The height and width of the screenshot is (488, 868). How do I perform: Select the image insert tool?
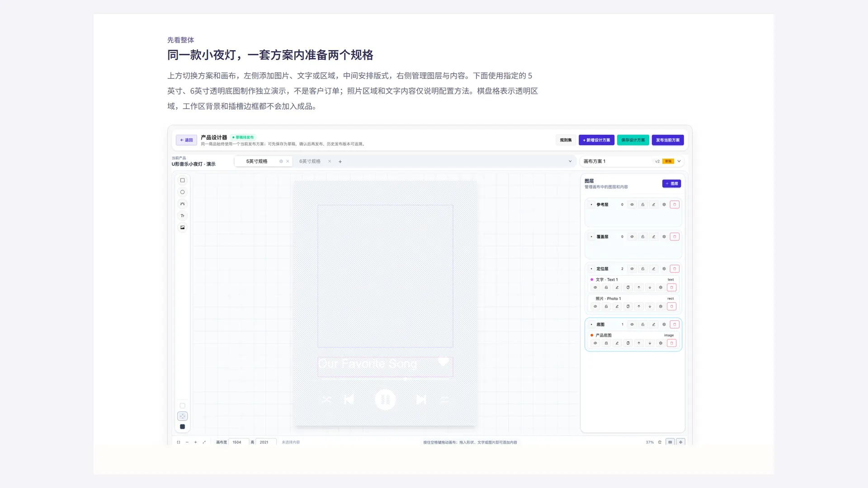click(182, 227)
